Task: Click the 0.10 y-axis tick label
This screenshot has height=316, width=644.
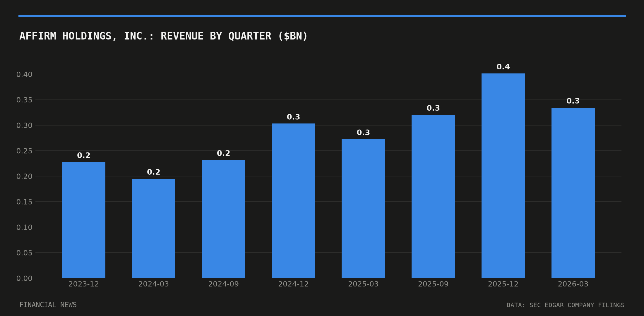Action: click(x=24, y=227)
